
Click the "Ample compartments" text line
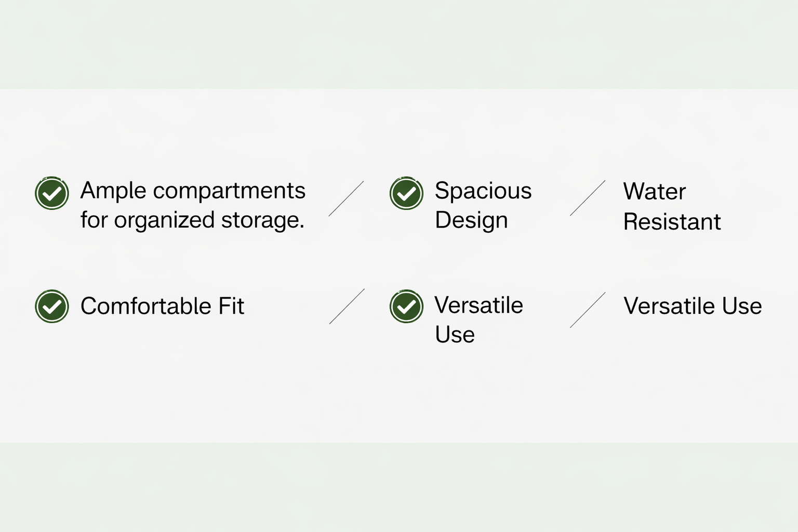192,191
